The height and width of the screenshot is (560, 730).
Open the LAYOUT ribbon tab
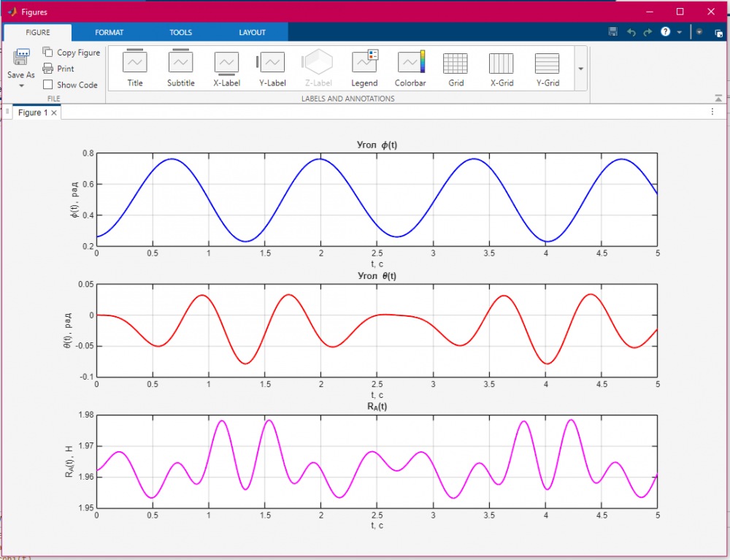[252, 32]
